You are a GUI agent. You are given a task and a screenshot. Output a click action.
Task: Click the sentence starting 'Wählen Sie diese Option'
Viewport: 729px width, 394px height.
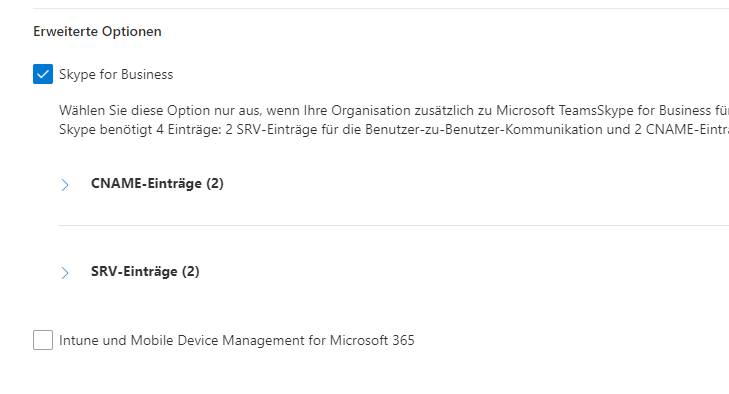pyautogui.click(x=394, y=111)
